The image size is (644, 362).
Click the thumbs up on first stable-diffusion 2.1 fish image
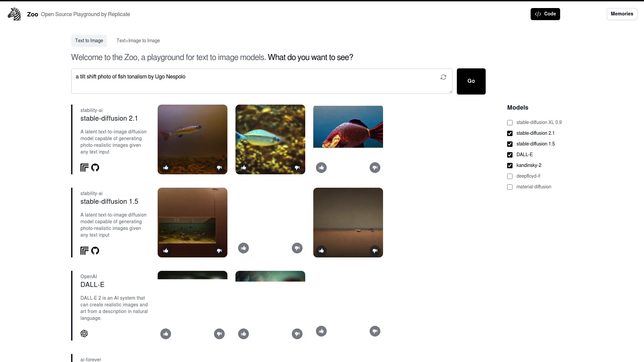(x=166, y=168)
